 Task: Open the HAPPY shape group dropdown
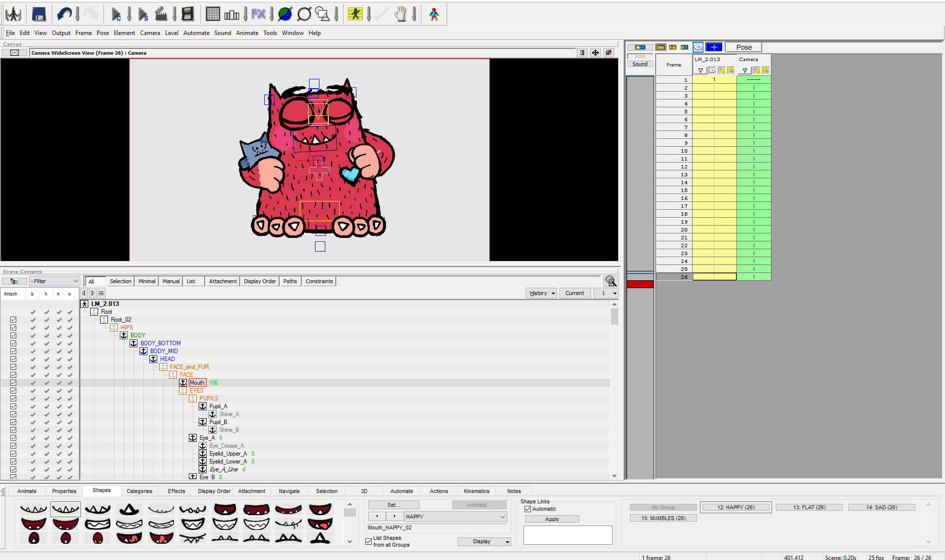(502, 517)
